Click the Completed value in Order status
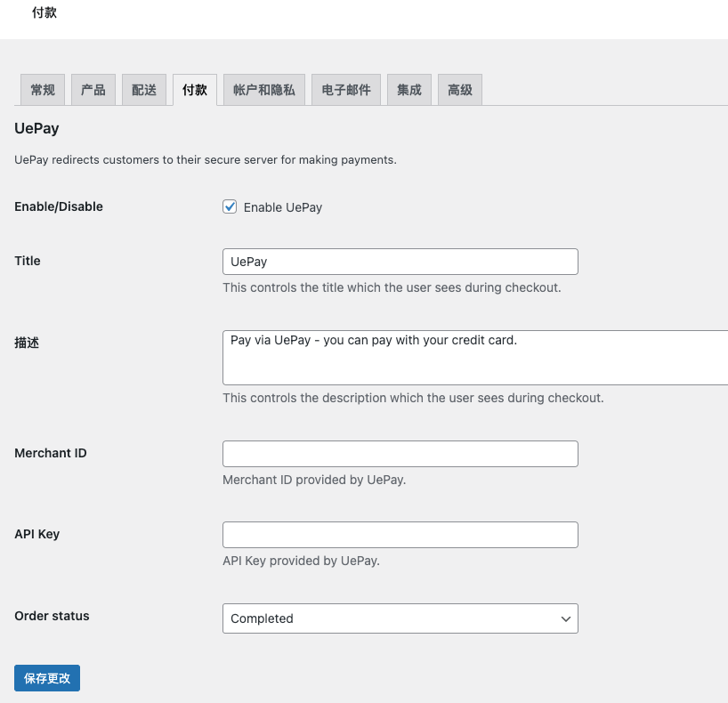 click(x=262, y=618)
